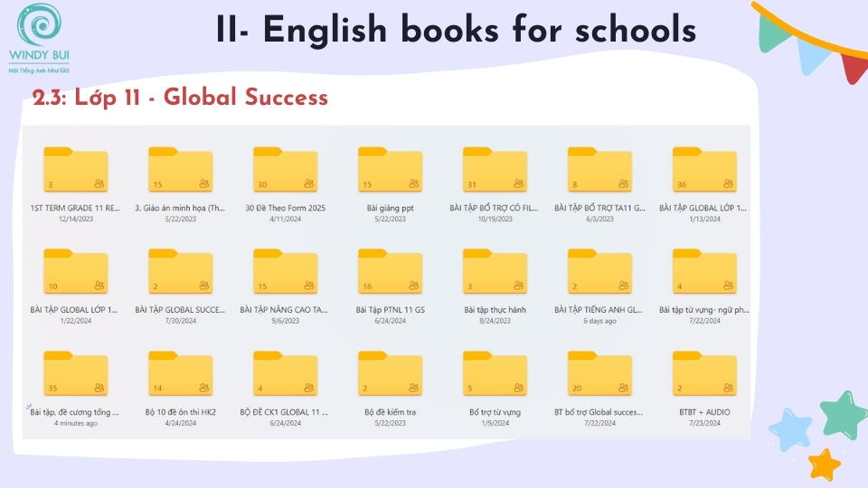Open the Bộ 10 đề ôn thi HK2 folder
Image resolution: width=868 pixels, height=488 pixels.
pos(180,375)
